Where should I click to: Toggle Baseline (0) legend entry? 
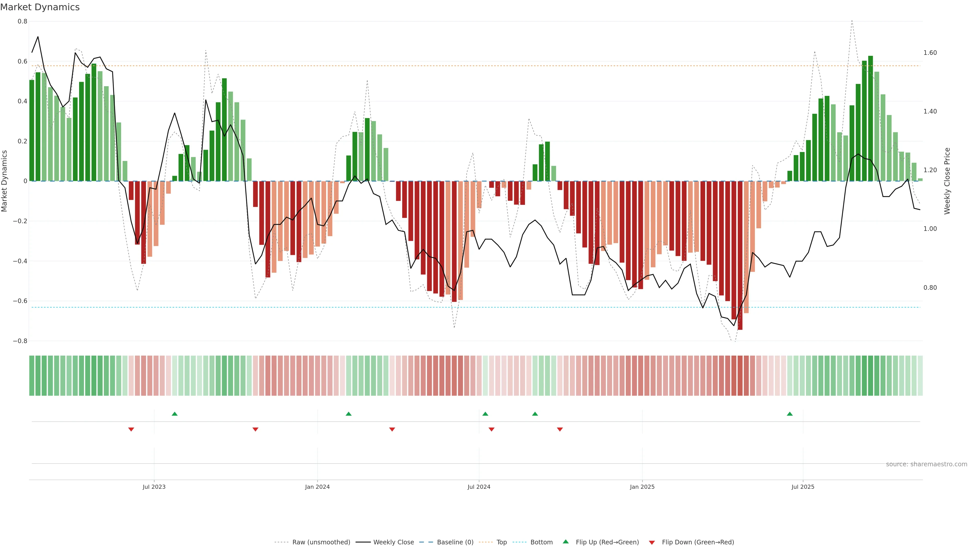(455, 542)
